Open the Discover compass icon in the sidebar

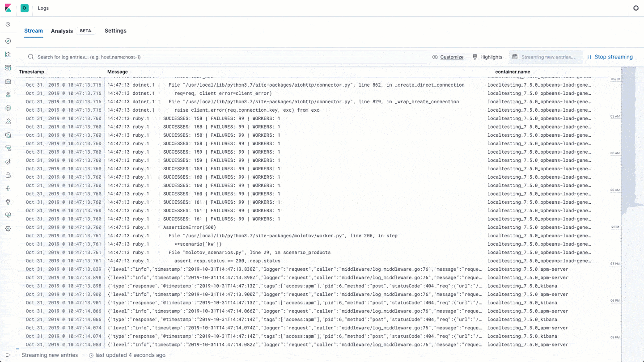8,41
